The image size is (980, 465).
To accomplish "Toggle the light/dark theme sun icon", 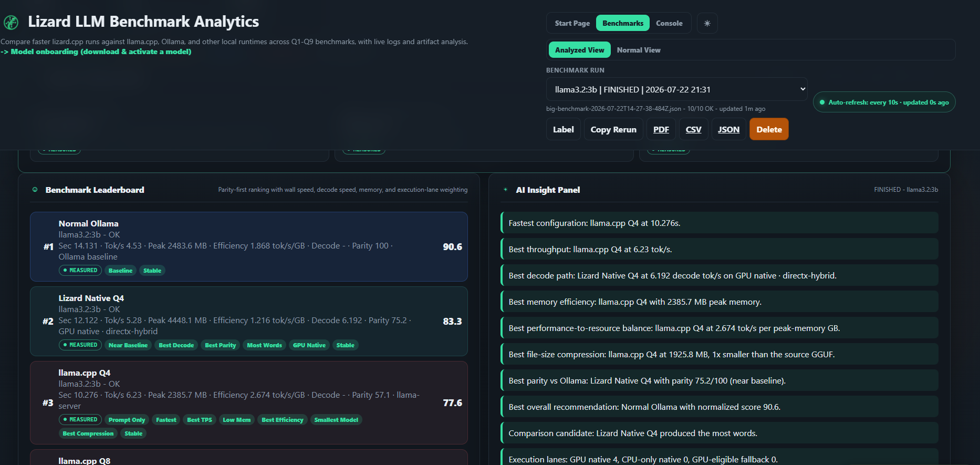I will click(707, 23).
